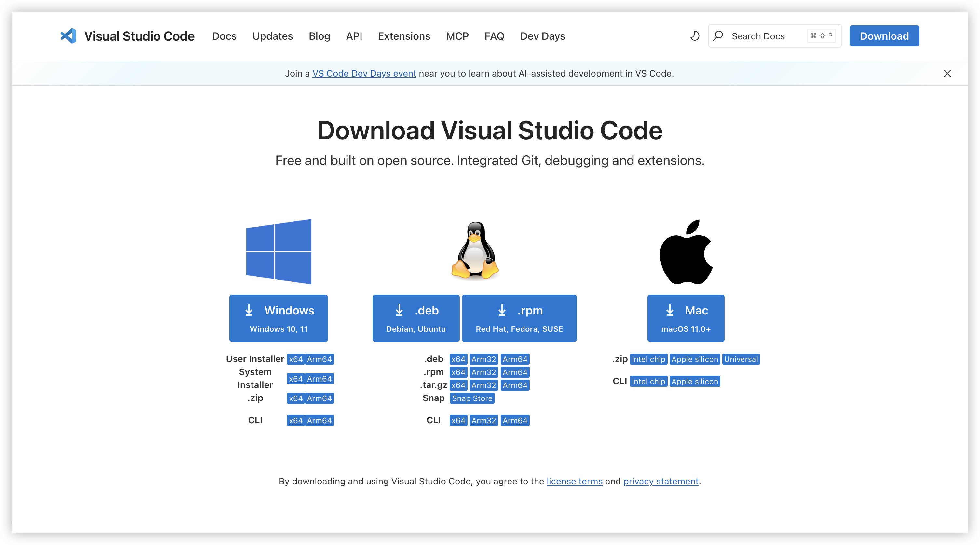This screenshot has height=545, width=980.
Task: Open the VS Code Dev Days event link
Action: (364, 74)
